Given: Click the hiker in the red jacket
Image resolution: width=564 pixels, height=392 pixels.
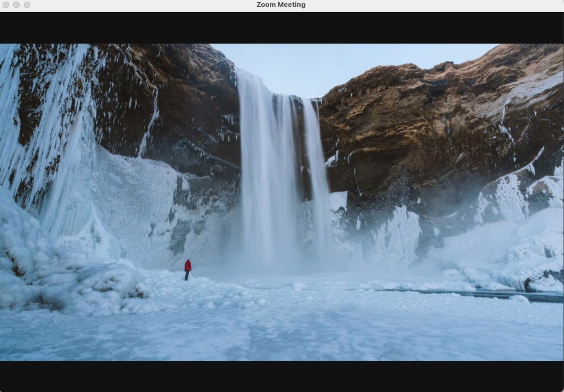Looking at the screenshot, I should (x=187, y=267).
